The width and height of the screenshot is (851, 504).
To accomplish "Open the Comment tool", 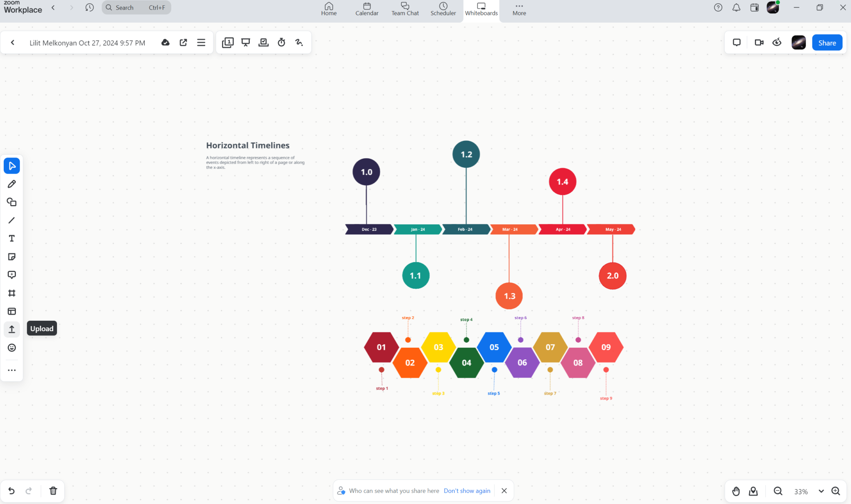I will click(12, 275).
